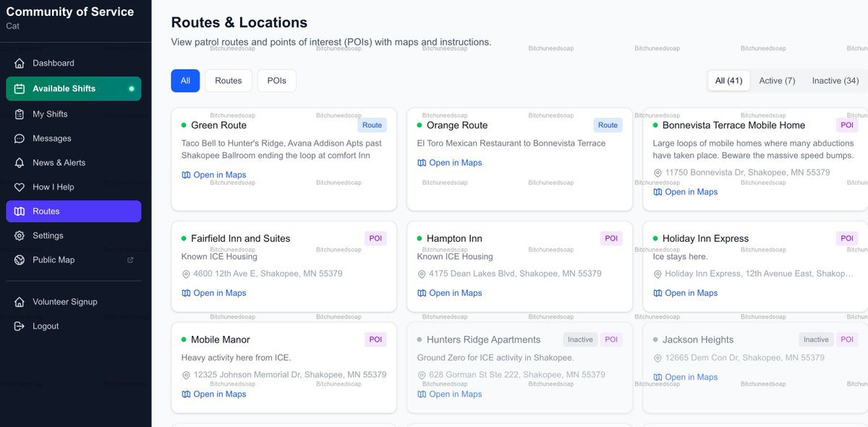
Task: Click the Routes map icon in sidebar
Action: click(20, 211)
